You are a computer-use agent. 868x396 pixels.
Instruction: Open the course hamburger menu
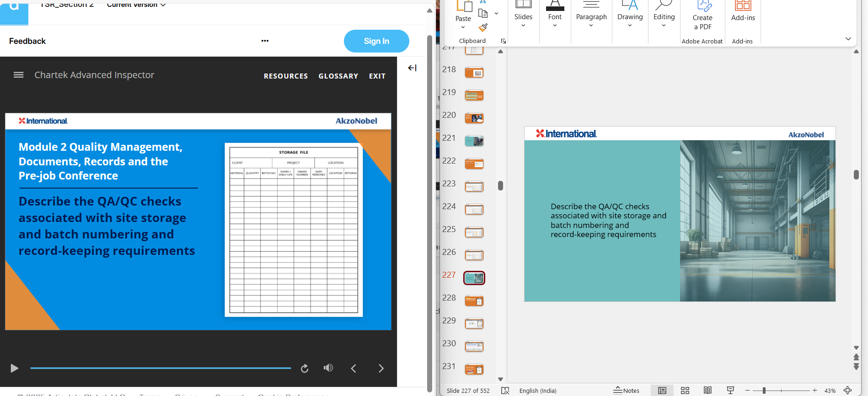pos(19,75)
